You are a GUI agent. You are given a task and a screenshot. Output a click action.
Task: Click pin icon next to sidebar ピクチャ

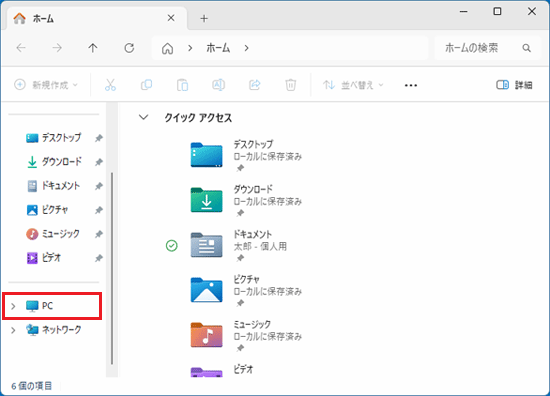click(x=99, y=210)
